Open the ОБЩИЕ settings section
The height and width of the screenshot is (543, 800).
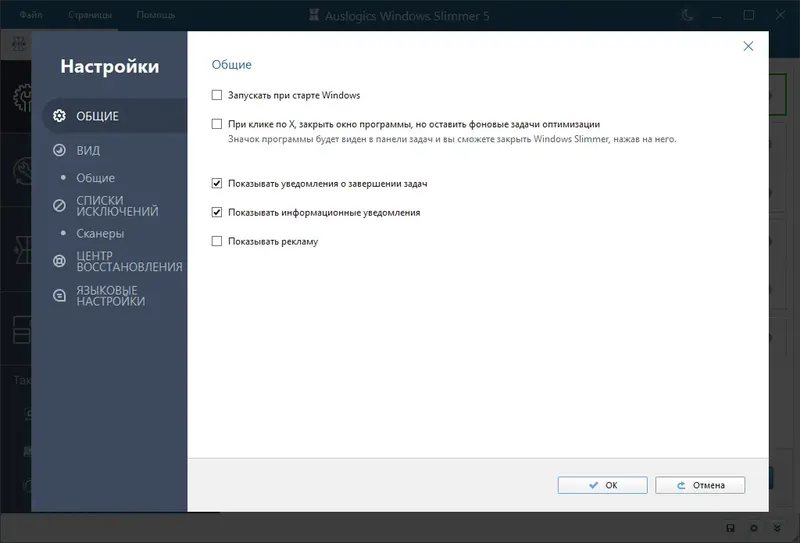coord(114,116)
